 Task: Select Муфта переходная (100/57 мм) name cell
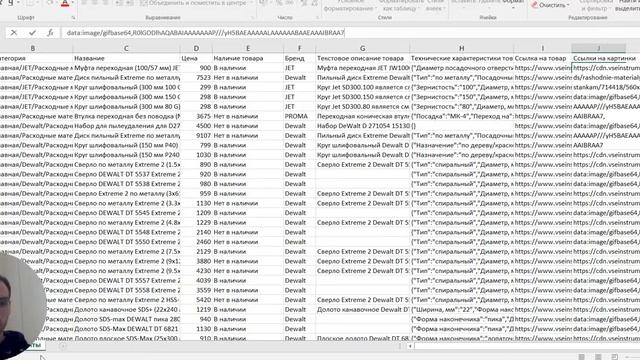(126, 68)
